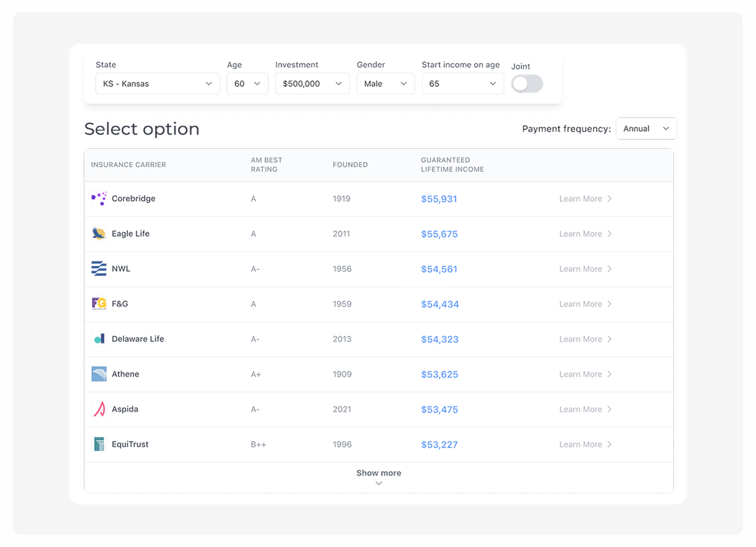The width and height of the screenshot is (756, 547).
Task: Open the Start income on age dropdown
Action: tap(463, 84)
